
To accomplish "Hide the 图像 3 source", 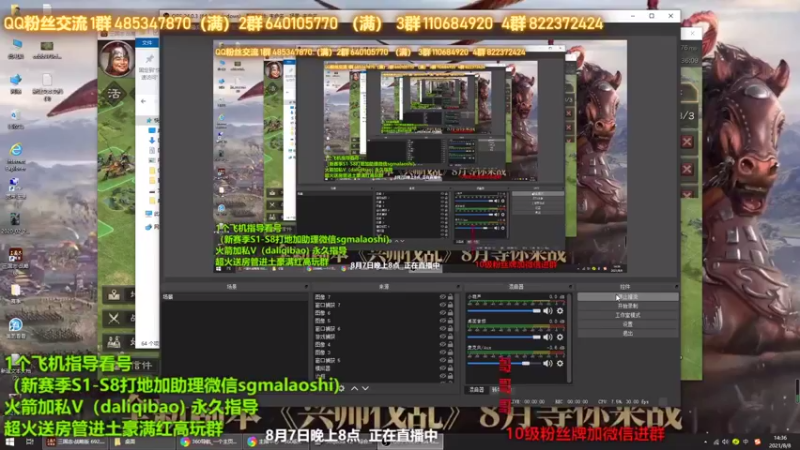I will click(x=442, y=352).
